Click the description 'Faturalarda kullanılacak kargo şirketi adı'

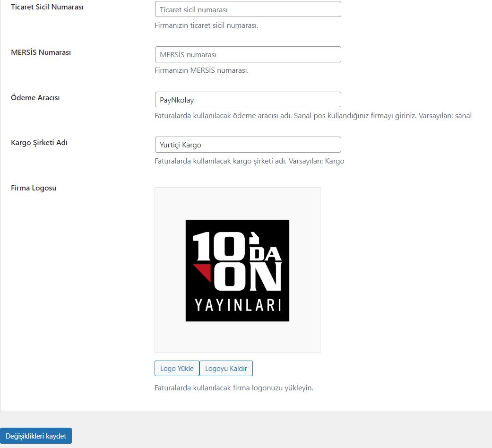(250, 161)
